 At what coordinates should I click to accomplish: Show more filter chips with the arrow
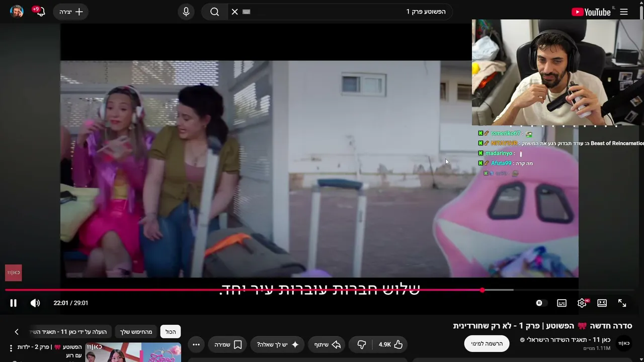17,332
